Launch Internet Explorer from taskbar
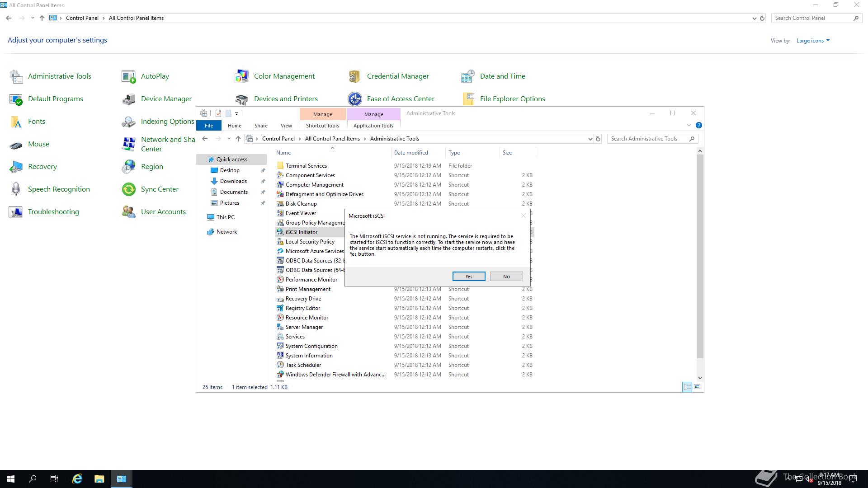 [77, 479]
